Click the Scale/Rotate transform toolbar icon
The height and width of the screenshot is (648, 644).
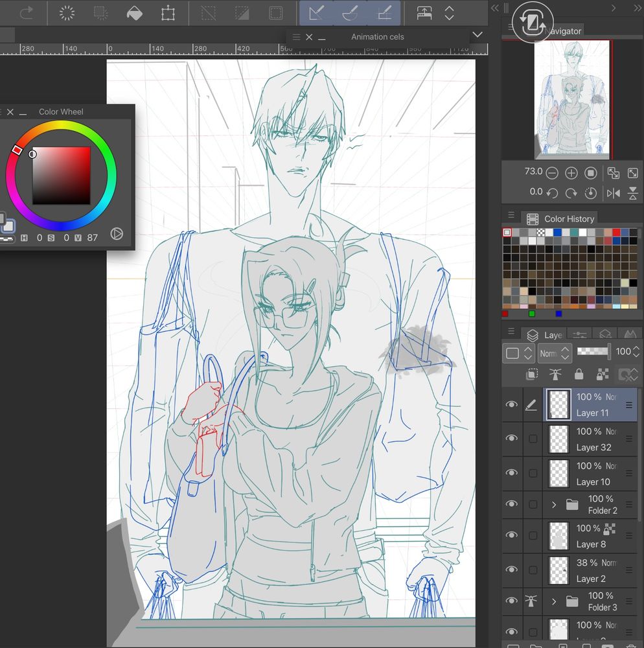click(x=168, y=13)
